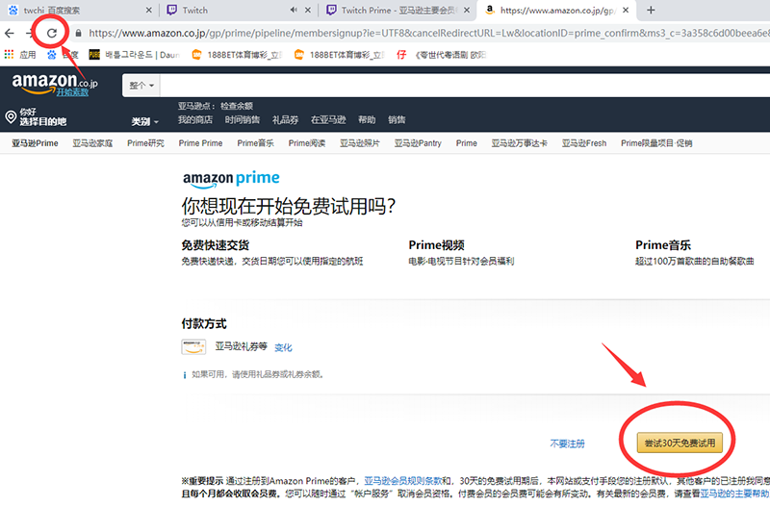This screenshot has width=770, height=532.
Task: Open the 应用 apps grid bookmark icon
Action: click(10, 55)
